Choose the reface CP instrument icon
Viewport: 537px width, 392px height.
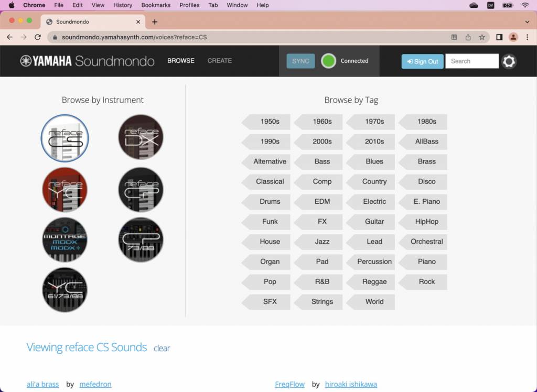[140, 189]
